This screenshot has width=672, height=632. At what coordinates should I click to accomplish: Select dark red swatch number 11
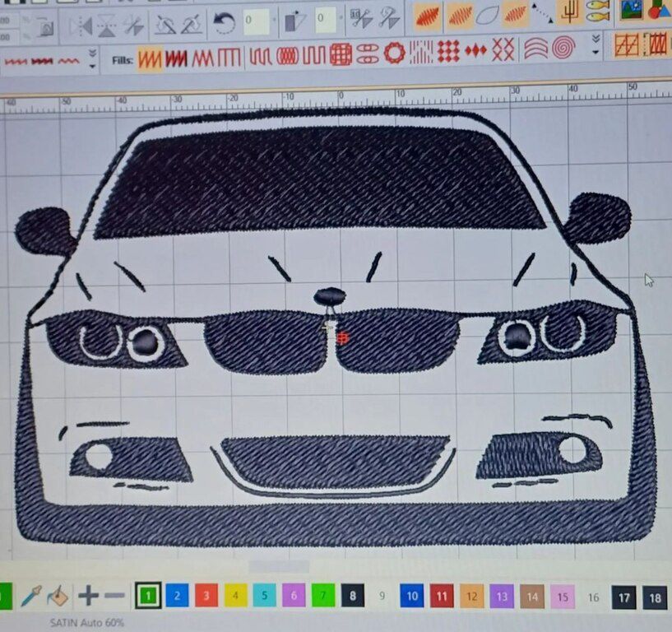pyautogui.click(x=442, y=597)
